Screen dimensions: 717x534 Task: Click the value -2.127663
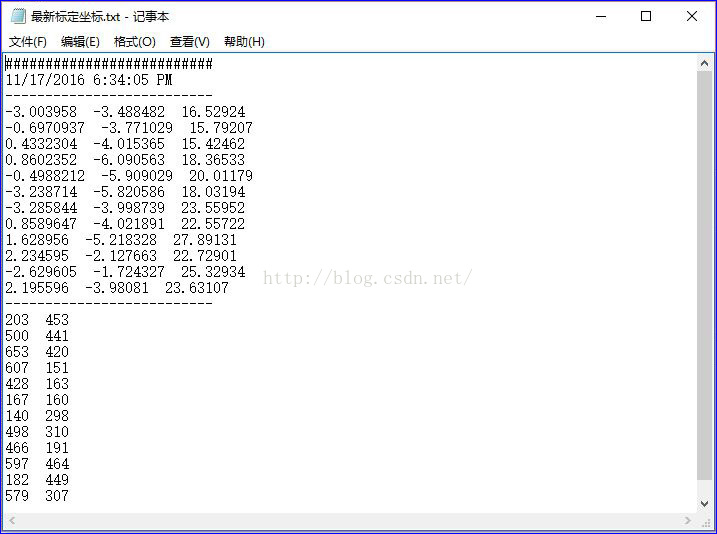point(121,256)
